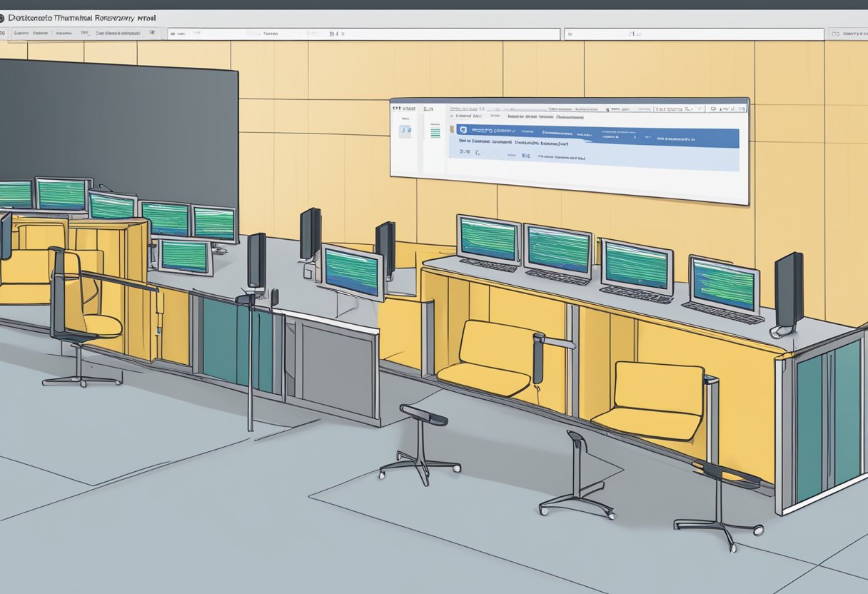Click the third label in the top-left toolbar

click(x=64, y=33)
